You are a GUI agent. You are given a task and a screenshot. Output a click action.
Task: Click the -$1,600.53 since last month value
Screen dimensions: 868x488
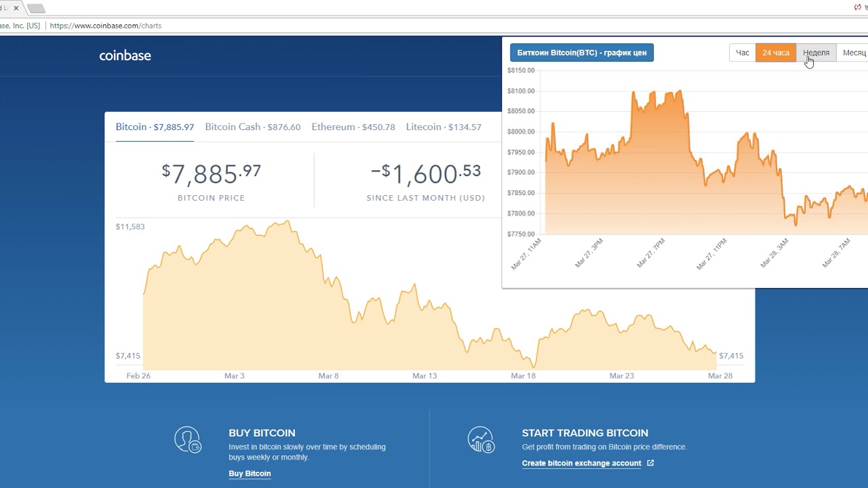[x=426, y=174]
